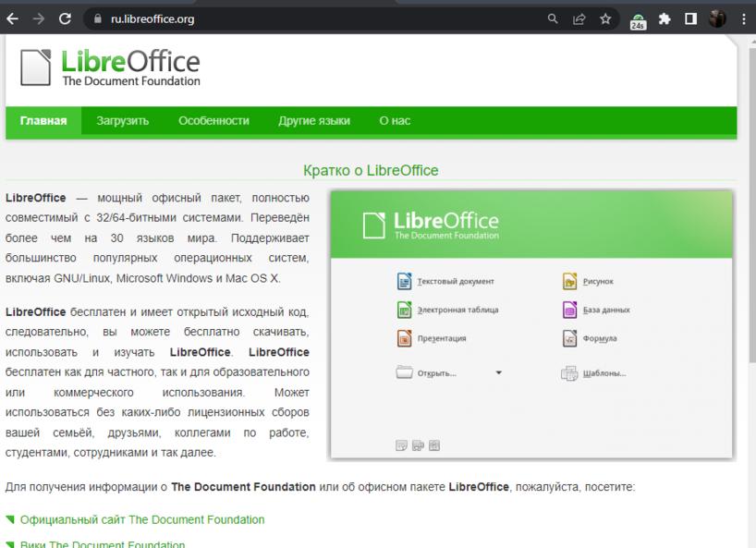Viewport: 756px width, 548px height.
Task: Click the Текстовый документ label
Action: 456,281
